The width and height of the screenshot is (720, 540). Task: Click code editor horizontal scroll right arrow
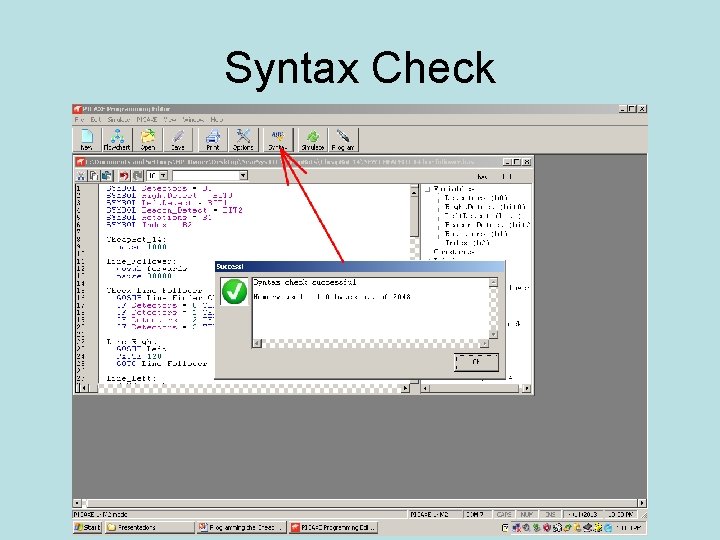[405, 388]
